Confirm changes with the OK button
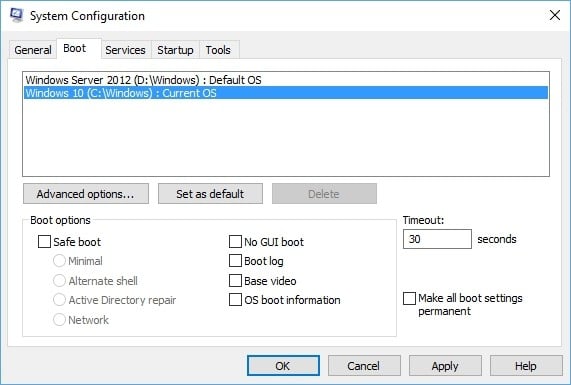Viewport: 571px width, 385px height. point(283,366)
